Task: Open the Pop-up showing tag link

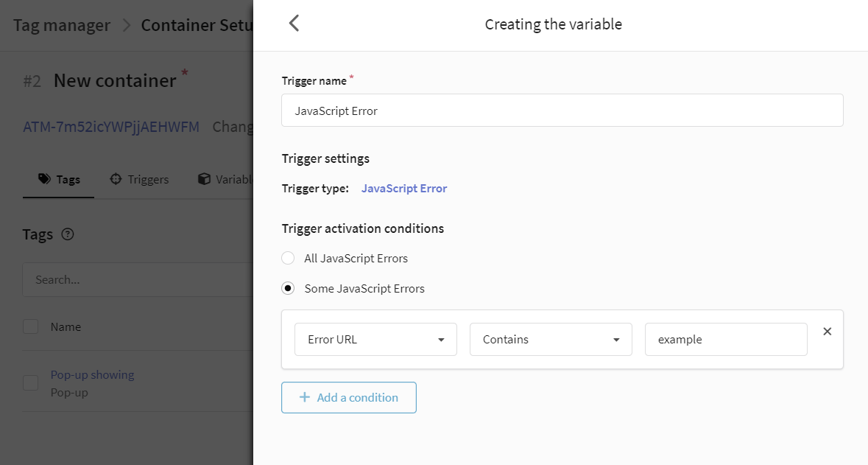Action: click(93, 374)
